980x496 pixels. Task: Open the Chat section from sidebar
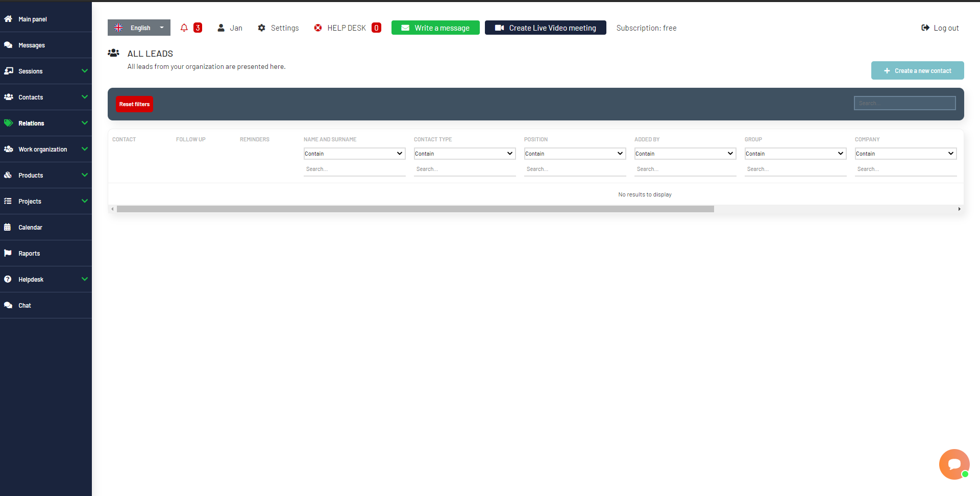[x=24, y=305]
